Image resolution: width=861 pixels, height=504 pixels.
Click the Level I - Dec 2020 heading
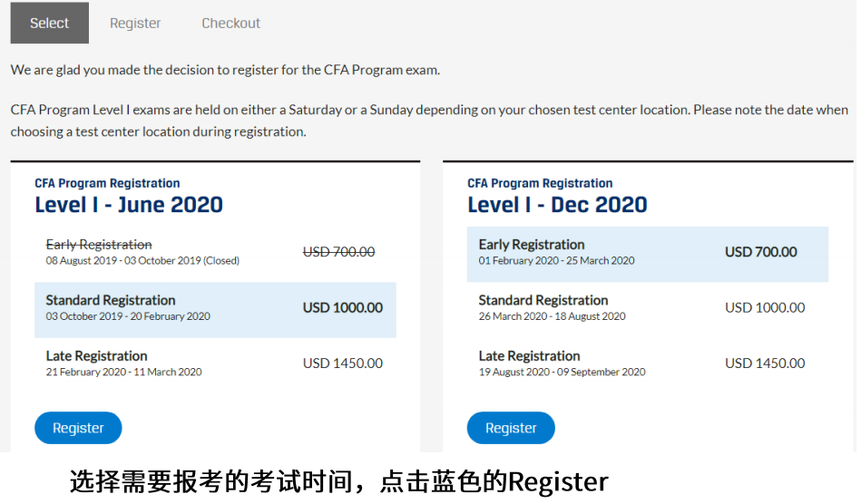pos(557,205)
